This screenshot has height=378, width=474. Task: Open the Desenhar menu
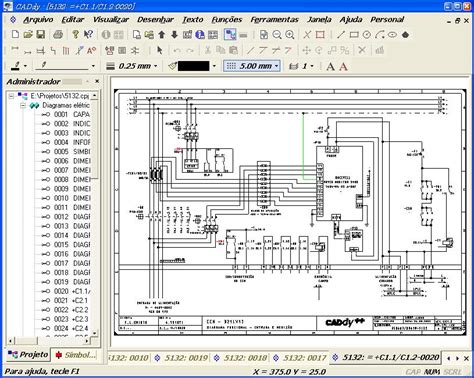155,20
